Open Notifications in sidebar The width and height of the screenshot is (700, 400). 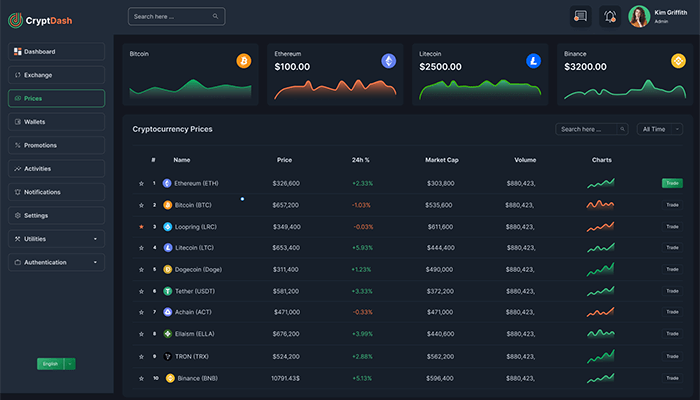[56, 192]
